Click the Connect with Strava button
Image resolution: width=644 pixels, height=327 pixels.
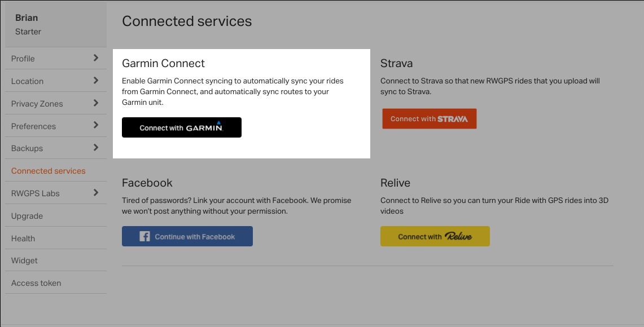pyautogui.click(x=429, y=119)
